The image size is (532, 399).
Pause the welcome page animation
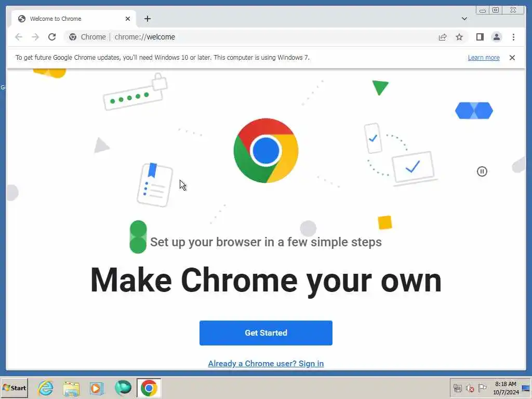[x=482, y=171]
